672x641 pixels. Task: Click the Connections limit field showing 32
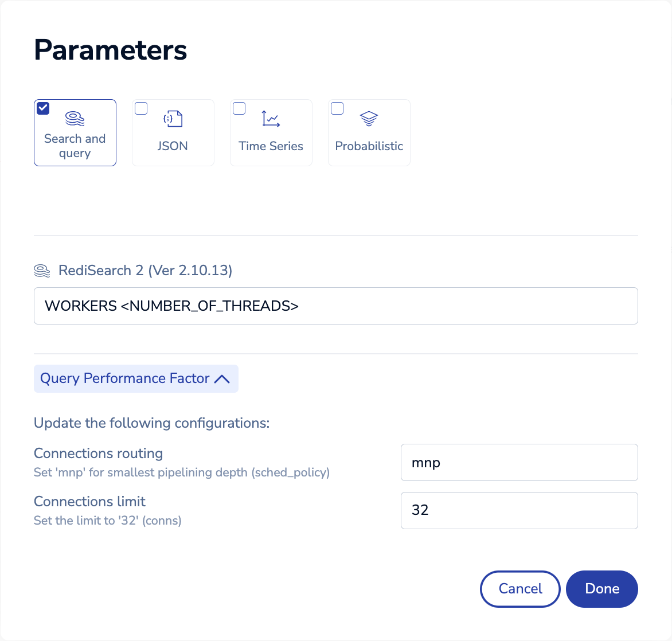point(519,510)
